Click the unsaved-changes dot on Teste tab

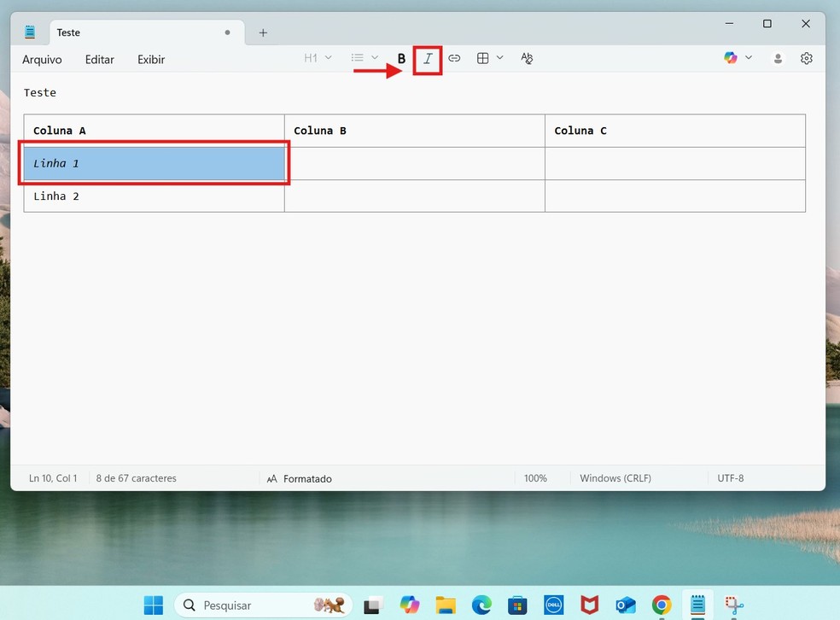pyautogui.click(x=227, y=32)
